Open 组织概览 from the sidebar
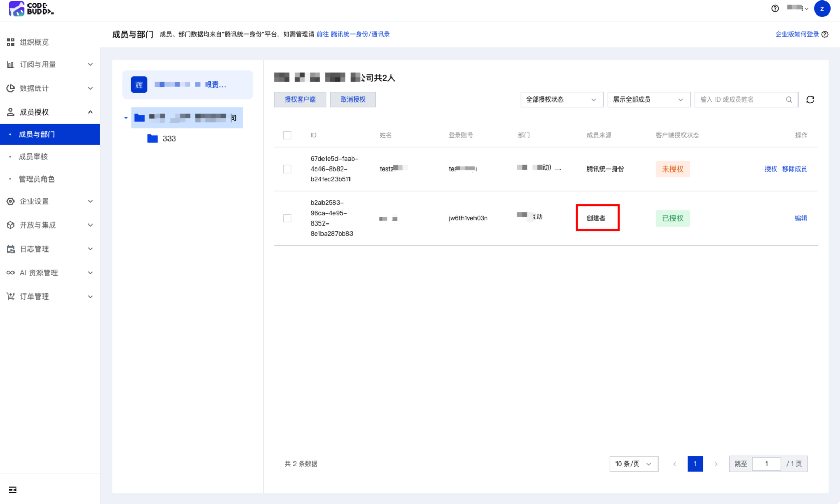 coord(34,42)
